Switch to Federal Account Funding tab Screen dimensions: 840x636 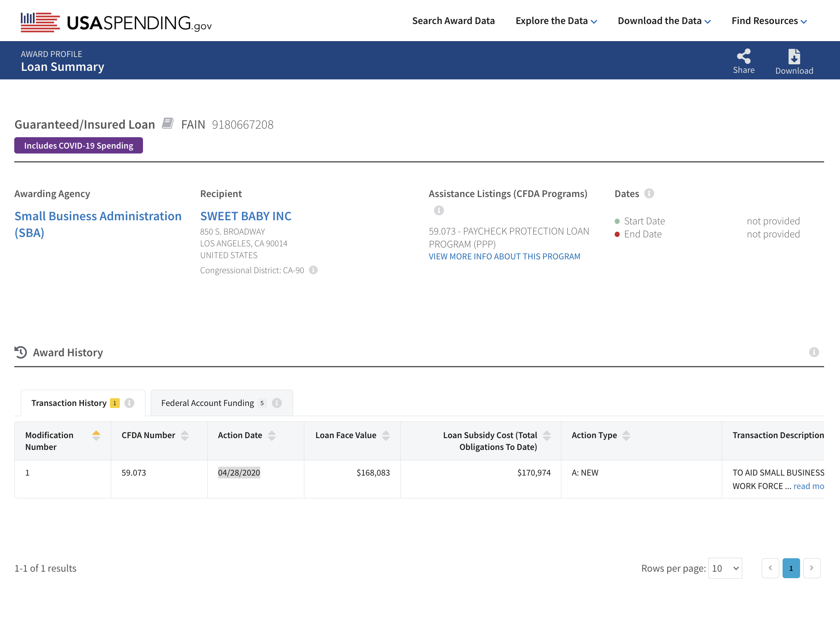208,403
